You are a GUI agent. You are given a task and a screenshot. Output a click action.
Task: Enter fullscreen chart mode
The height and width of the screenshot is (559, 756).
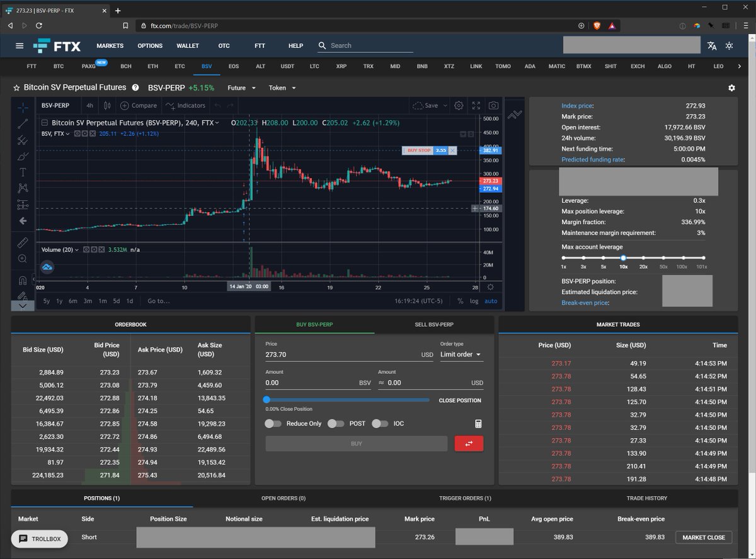[476, 105]
